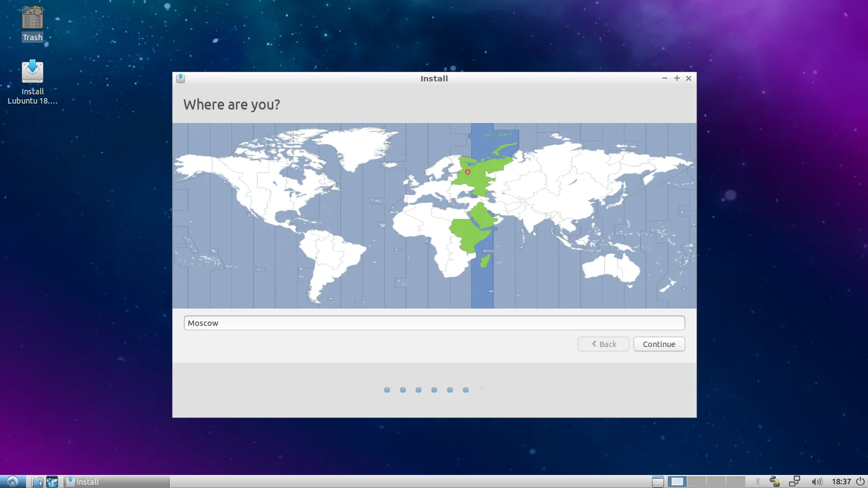The height and width of the screenshot is (488, 868).
Task: Open the volume control tray icon
Action: click(x=816, y=481)
